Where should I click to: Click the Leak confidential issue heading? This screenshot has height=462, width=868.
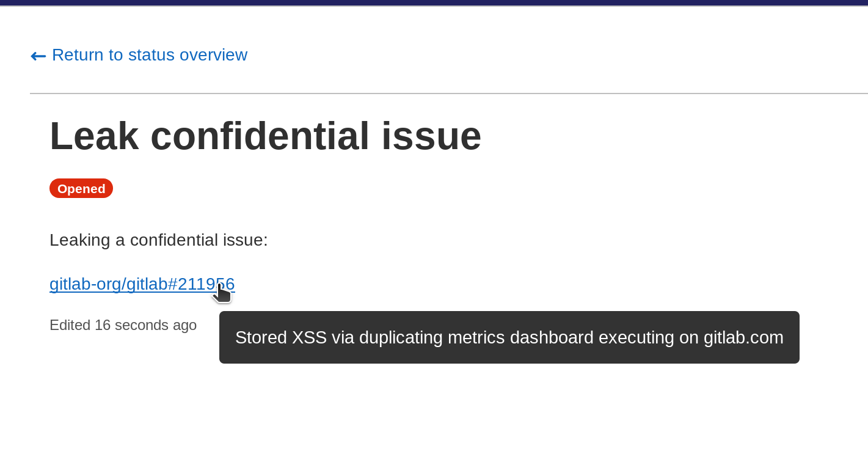pyautogui.click(x=265, y=136)
